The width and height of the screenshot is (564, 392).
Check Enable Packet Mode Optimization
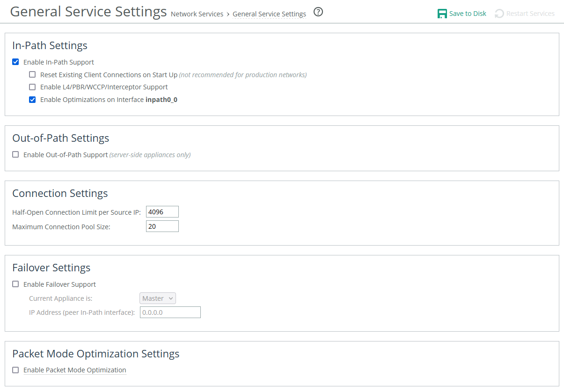tap(15, 370)
